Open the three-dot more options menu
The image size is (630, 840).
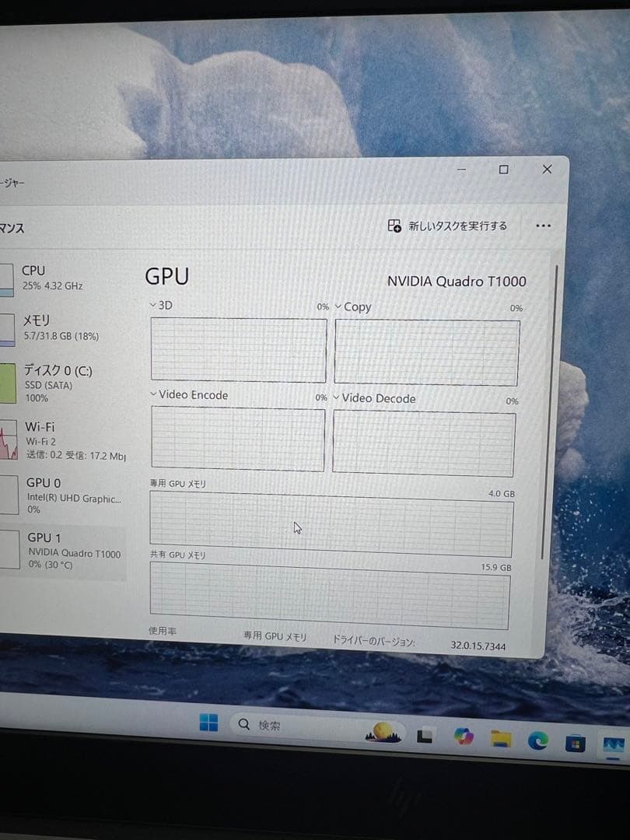point(543,226)
